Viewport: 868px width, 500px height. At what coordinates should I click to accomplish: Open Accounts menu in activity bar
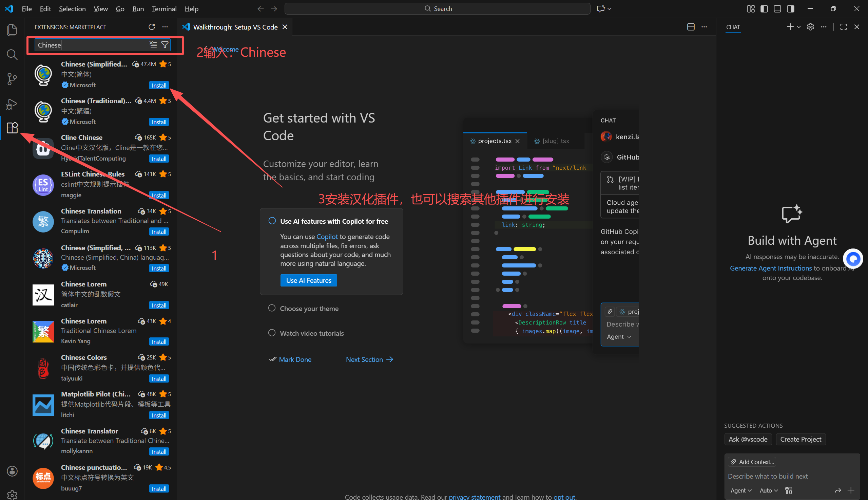[12, 471]
